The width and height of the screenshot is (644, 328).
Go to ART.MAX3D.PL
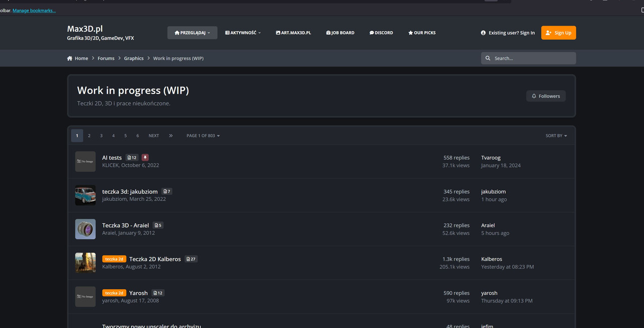click(x=293, y=33)
